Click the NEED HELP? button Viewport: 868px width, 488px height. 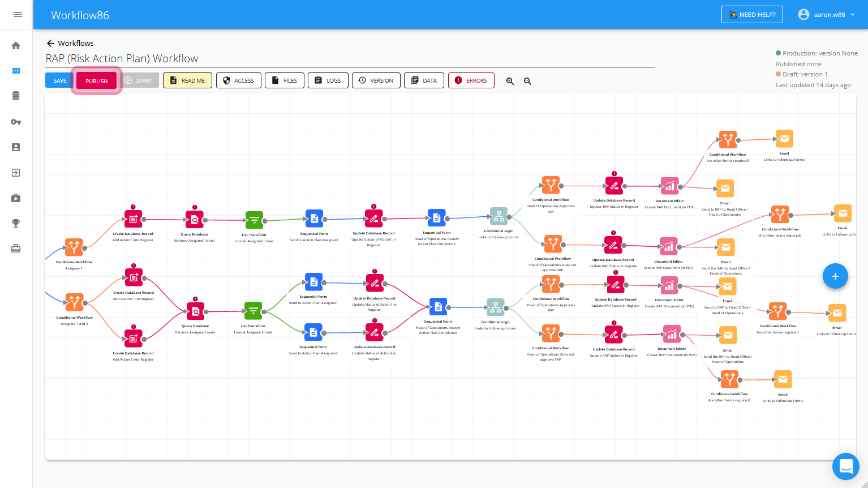pos(751,15)
